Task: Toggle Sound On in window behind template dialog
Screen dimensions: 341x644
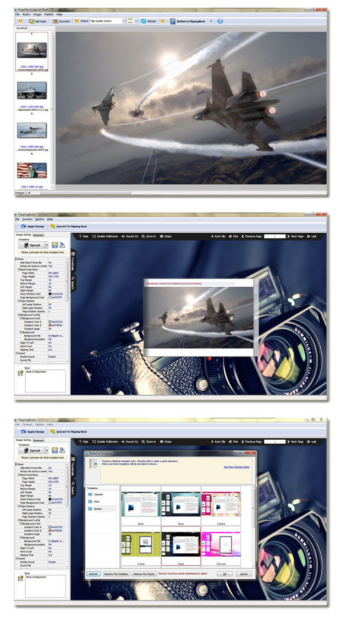Action: coord(130,441)
